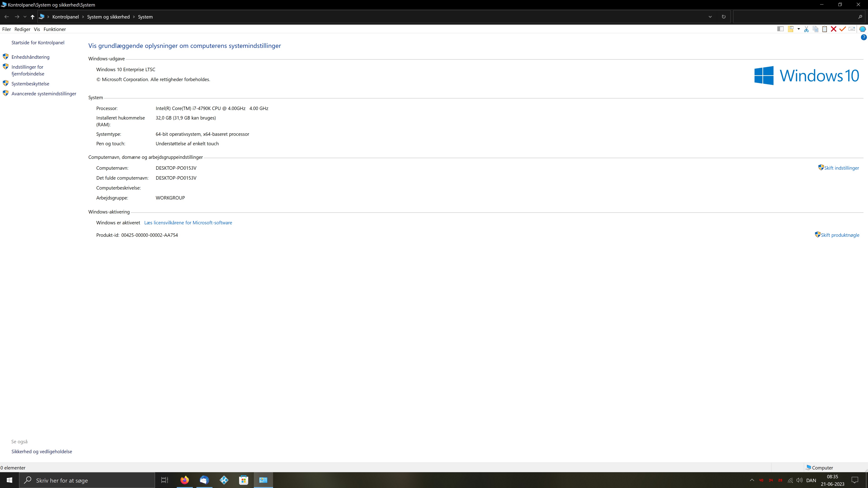Expand the address bar history dropdown
This screenshot has width=868, height=488.
pos(710,17)
